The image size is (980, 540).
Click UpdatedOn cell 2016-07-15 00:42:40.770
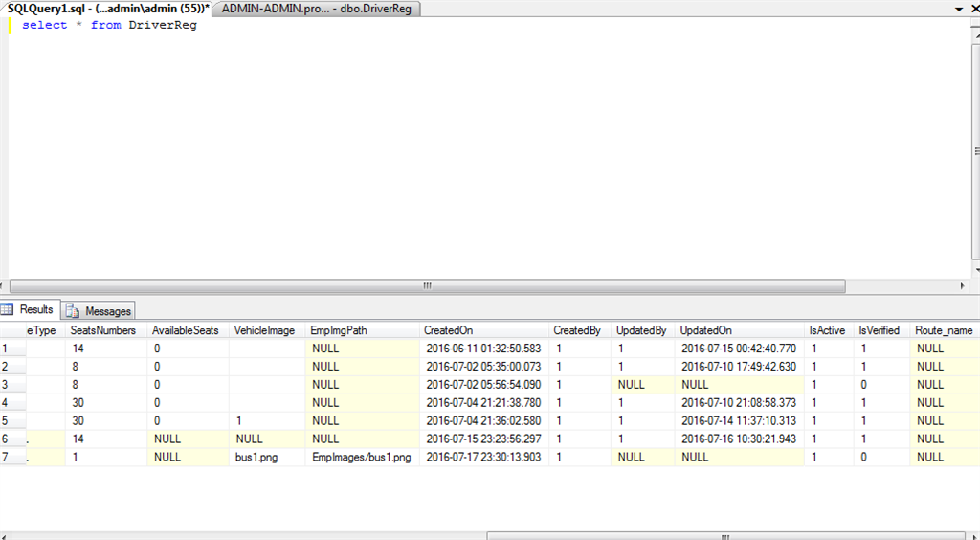pos(739,349)
